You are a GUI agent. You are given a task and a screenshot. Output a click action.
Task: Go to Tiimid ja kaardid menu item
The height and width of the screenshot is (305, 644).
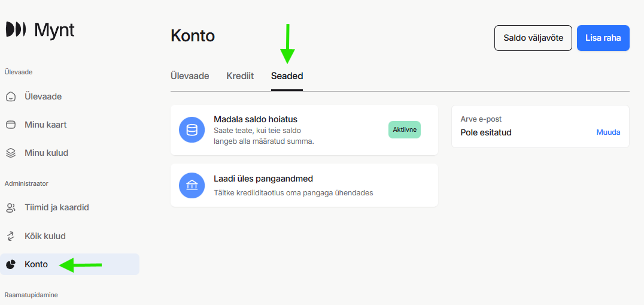pos(56,208)
